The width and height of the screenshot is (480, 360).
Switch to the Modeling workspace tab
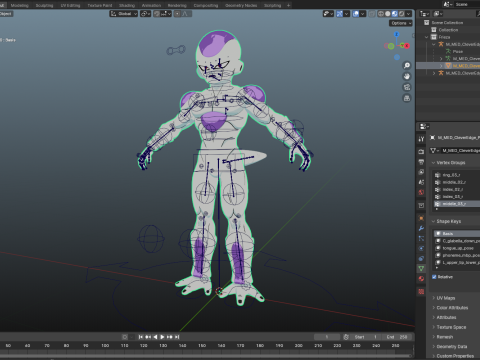[20, 5]
